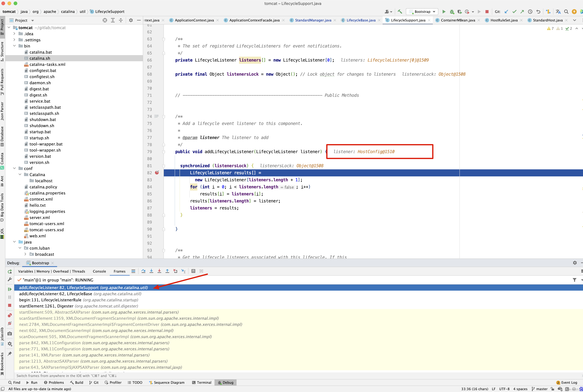Click Step Out in debugger toolbar
Image resolution: width=583 pixels, height=392 pixels.
pyautogui.click(x=167, y=271)
